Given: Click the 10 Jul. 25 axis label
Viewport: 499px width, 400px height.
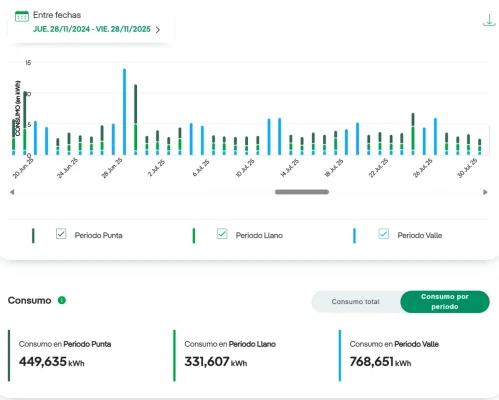Looking at the screenshot, I should click(245, 168).
